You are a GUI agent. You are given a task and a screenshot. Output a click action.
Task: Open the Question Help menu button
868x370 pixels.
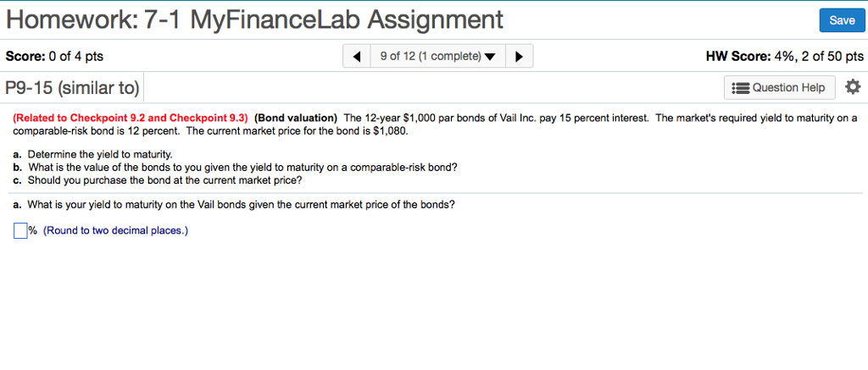[780, 87]
